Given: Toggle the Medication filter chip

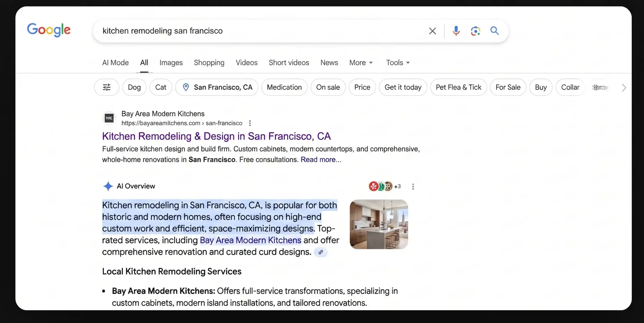Looking at the screenshot, I should [x=284, y=87].
